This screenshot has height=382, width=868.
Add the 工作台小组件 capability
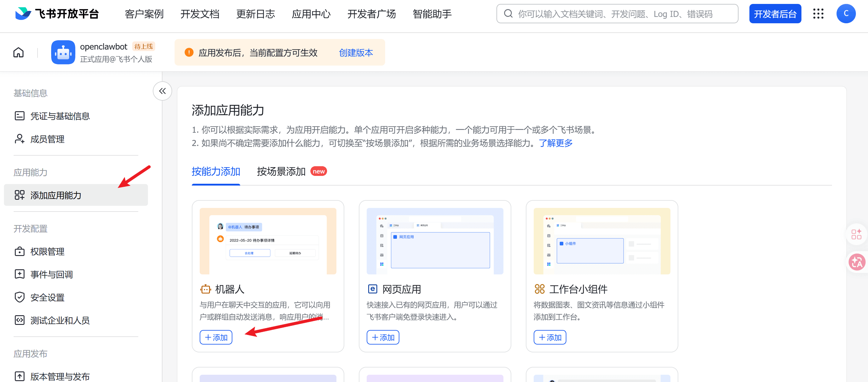(550, 337)
